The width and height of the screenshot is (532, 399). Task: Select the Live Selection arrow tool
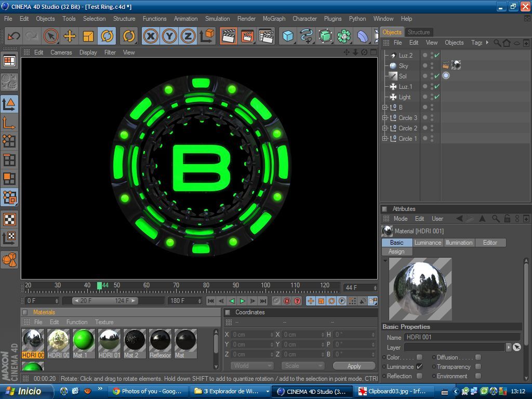[51, 36]
